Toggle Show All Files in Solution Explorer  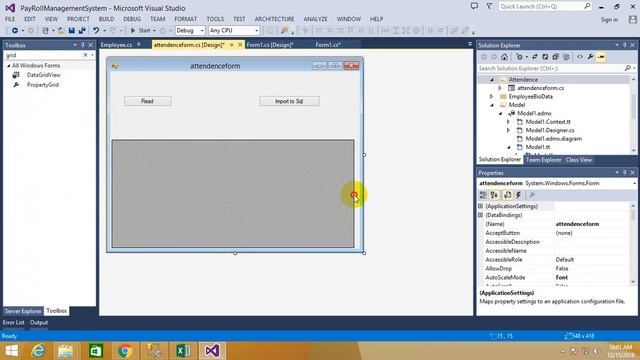566,57
